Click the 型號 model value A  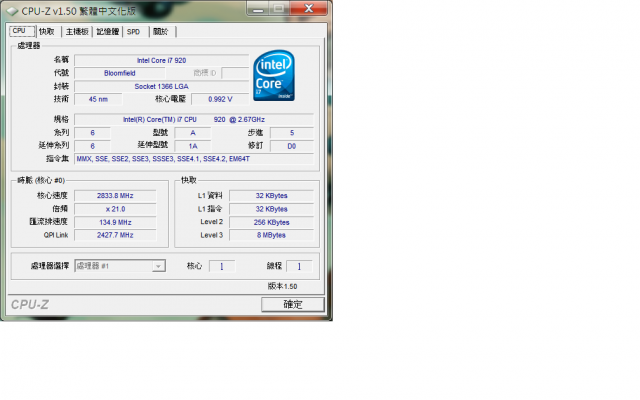193,133
